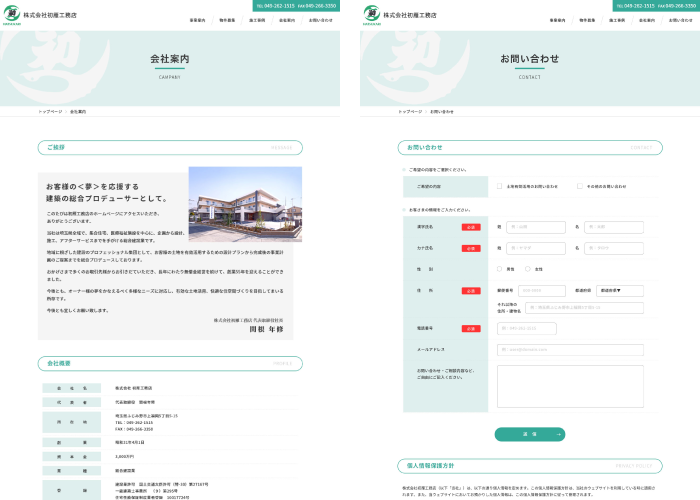Click the inquiry message text area
Viewport: 700px width, 500px height.
[570, 386]
